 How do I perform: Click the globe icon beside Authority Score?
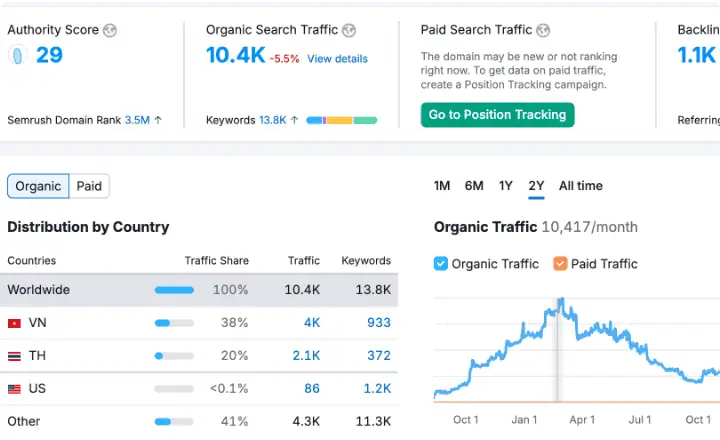(110, 30)
